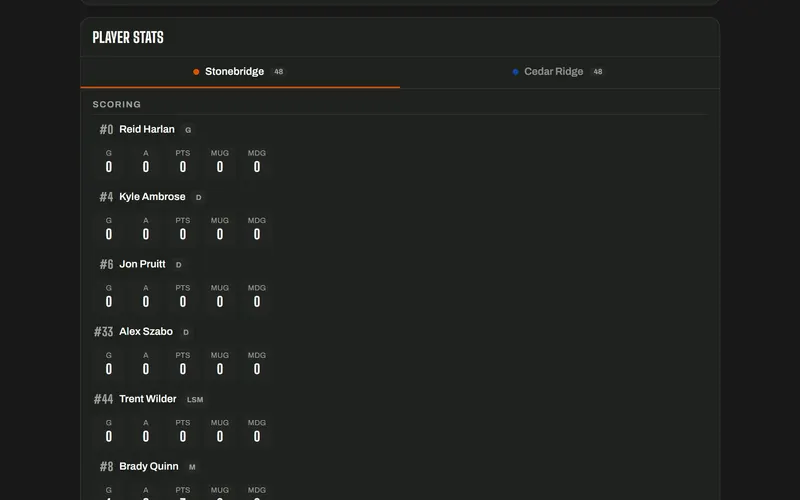Click the 48 badge next to Stonebridge
The image size is (800, 500).
click(279, 72)
